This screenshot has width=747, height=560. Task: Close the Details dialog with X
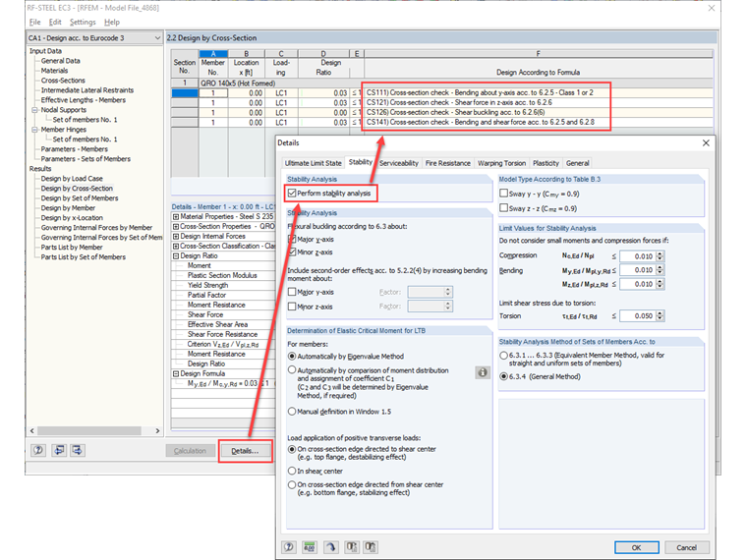pyautogui.click(x=706, y=142)
